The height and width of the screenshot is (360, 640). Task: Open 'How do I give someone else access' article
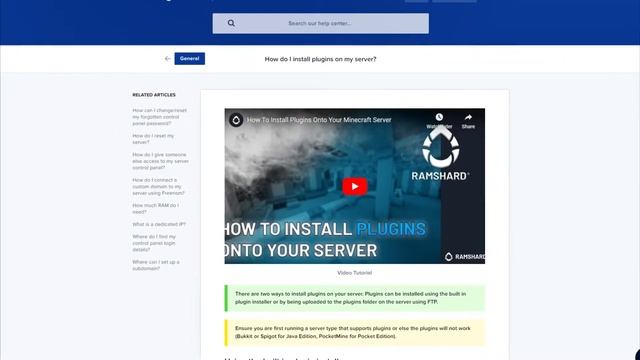[160, 161]
